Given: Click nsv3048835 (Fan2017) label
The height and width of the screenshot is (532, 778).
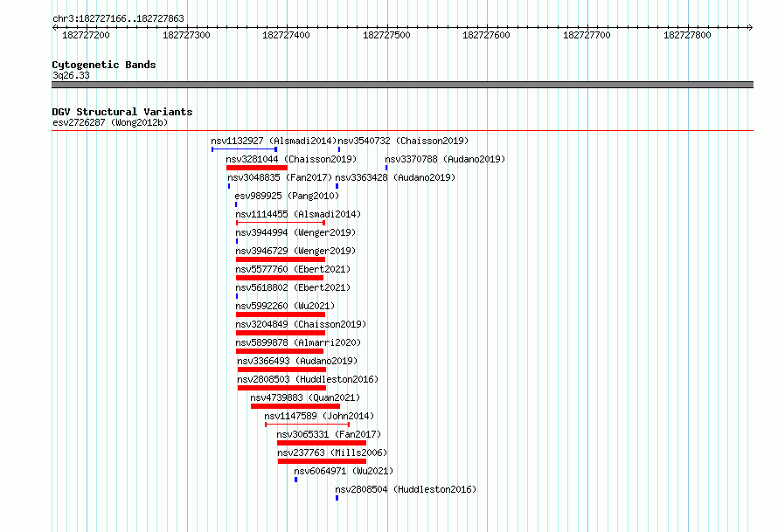Looking at the screenshot, I should [x=280, y=177].
